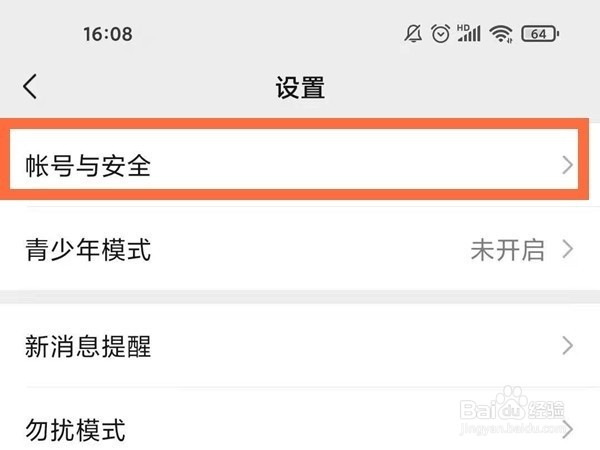
Task: Click the 设置 page title
Action: [300, 87]
